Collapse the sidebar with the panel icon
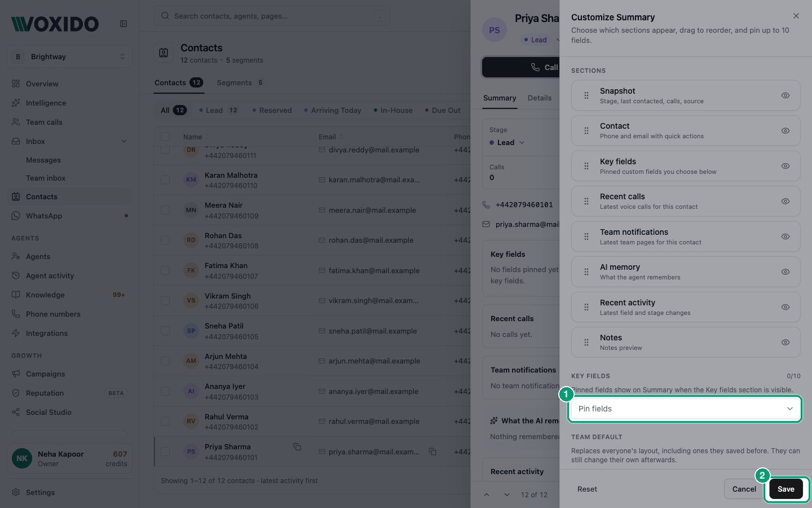 (x=123, y=24)
